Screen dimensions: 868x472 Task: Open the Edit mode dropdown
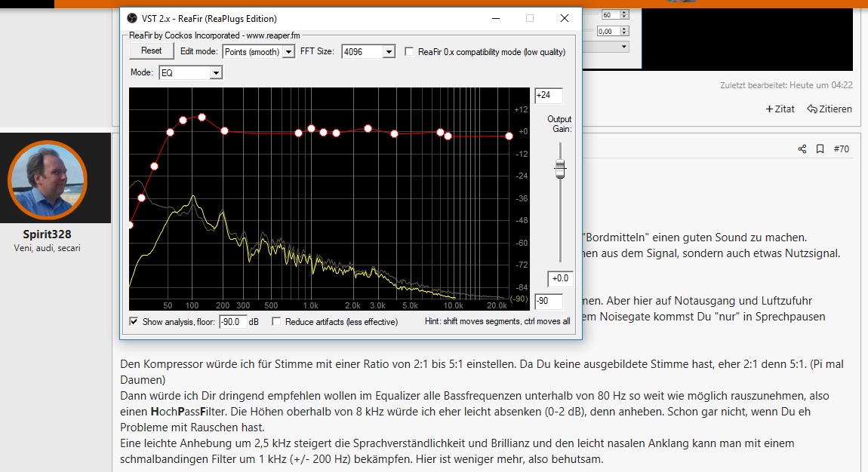259,52
